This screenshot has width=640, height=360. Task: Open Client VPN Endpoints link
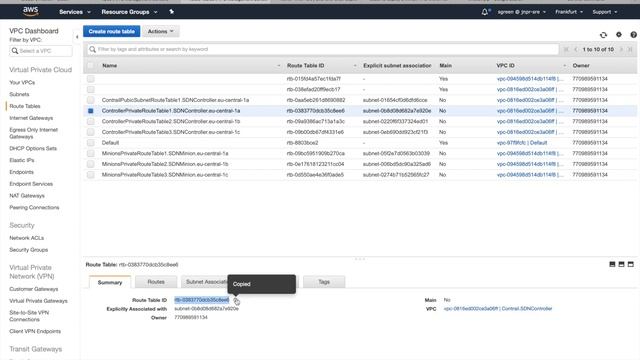[x=35, y=331]
